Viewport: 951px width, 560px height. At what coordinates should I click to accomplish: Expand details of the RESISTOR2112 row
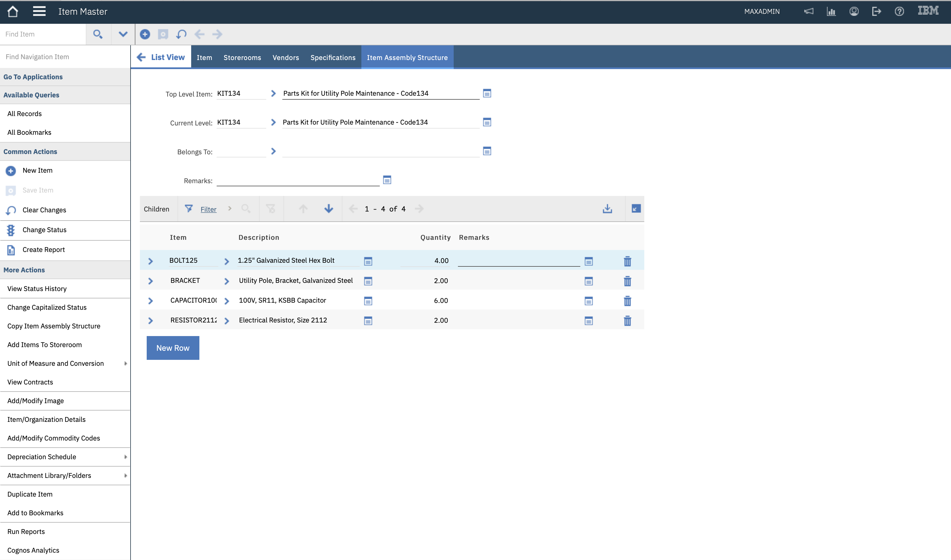click(151, 321)
